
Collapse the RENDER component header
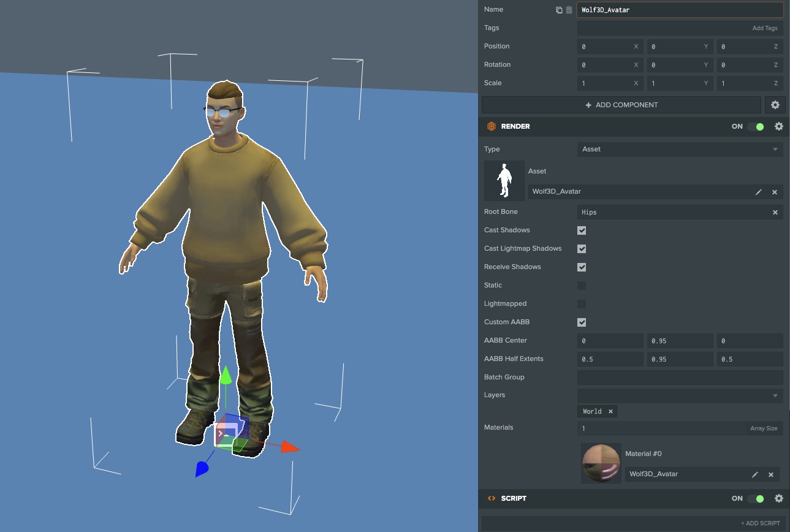[515, 126]
